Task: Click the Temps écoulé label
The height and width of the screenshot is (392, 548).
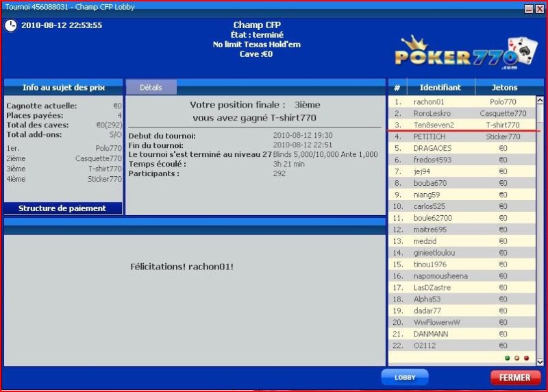Action: 158,164
